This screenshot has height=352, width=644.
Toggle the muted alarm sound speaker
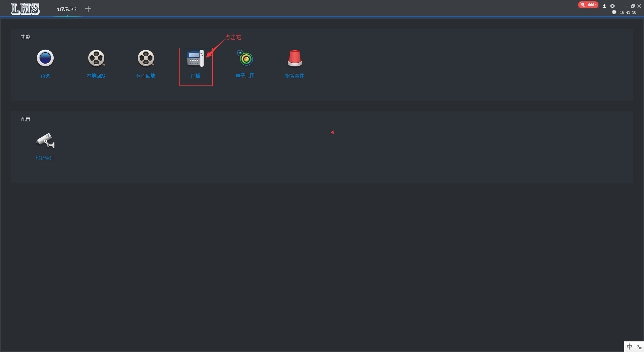[583, 5]
